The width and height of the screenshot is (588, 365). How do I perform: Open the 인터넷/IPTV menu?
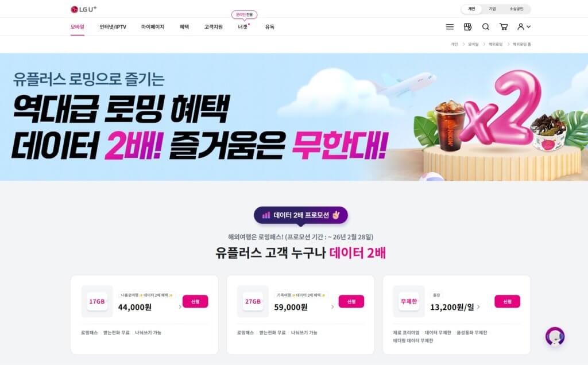(x=113, y=26)
